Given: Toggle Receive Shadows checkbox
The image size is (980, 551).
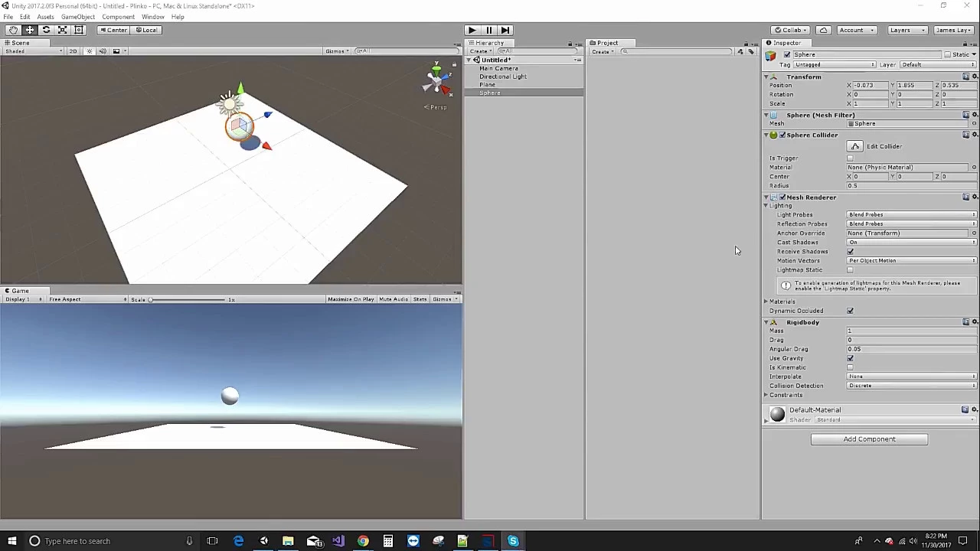Looking at the screenshot, I should point(850,252).
